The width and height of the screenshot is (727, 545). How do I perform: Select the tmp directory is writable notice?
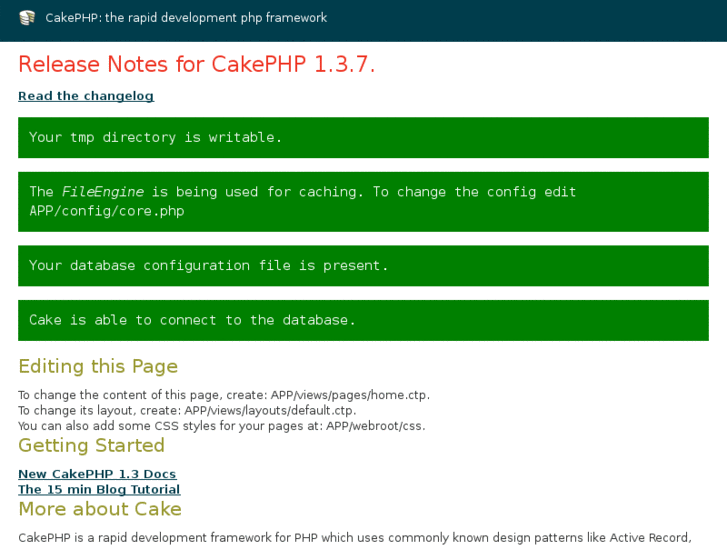pyautogui.click(x=364, y=137)
